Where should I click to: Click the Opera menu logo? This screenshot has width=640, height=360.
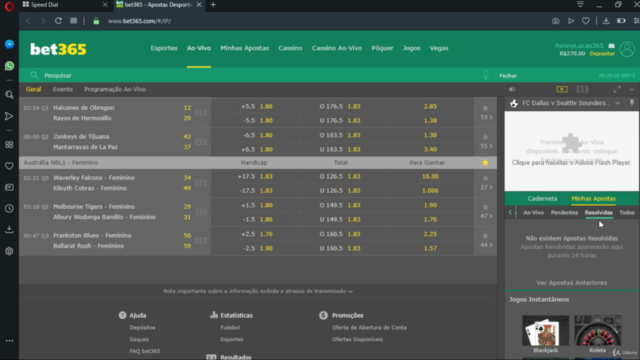click(x=9, y=6)
